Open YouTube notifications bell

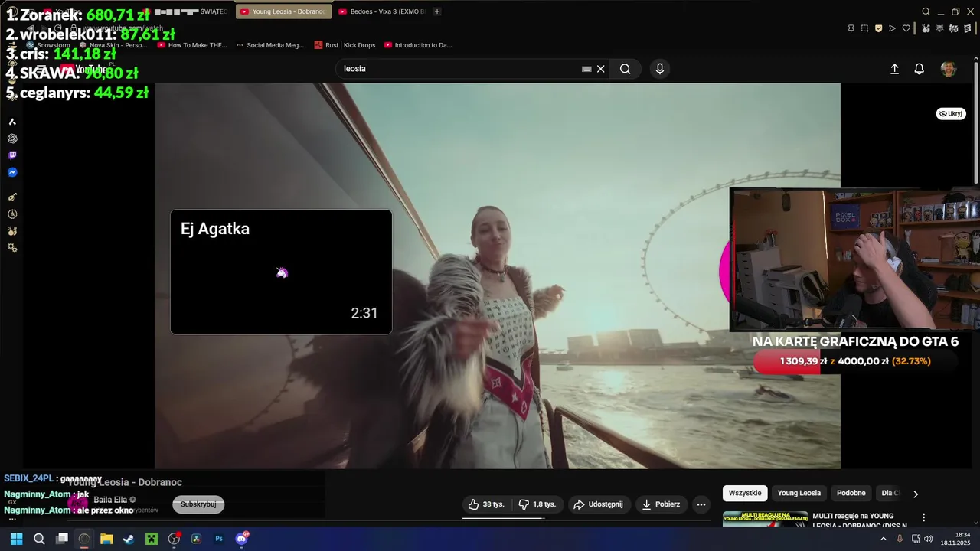[920, 69]
